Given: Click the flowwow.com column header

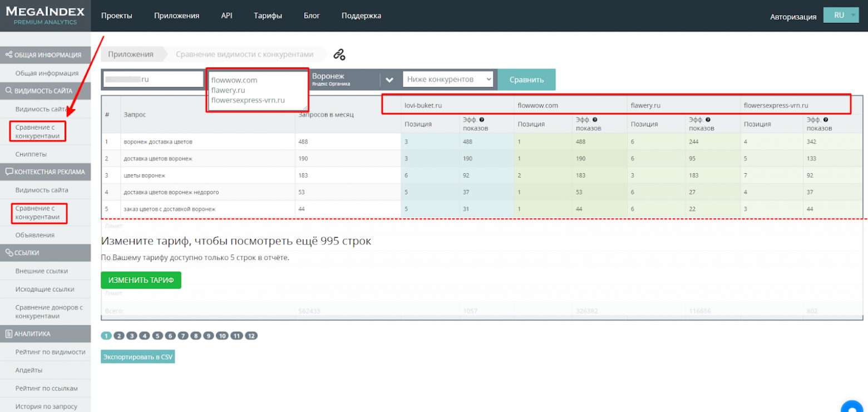Looking at the screenshot, I should coord(537,105).
